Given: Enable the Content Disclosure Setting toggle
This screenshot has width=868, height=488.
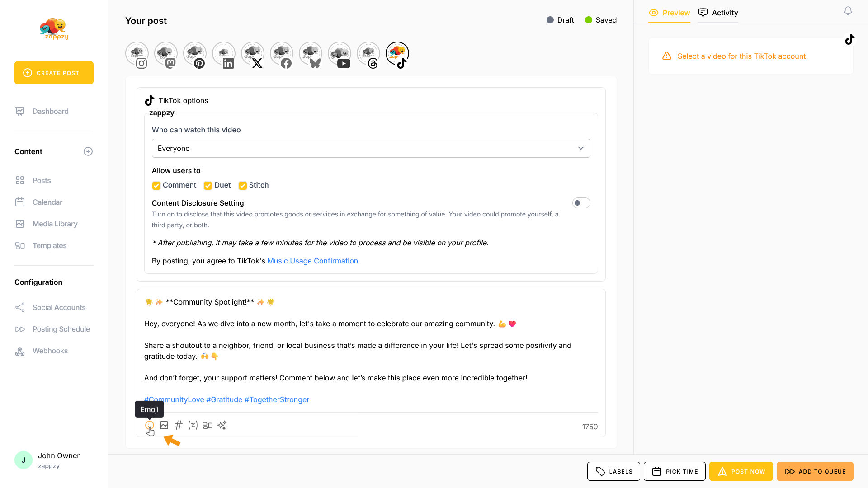Looking at the screenshot, I should pos(581,203).
